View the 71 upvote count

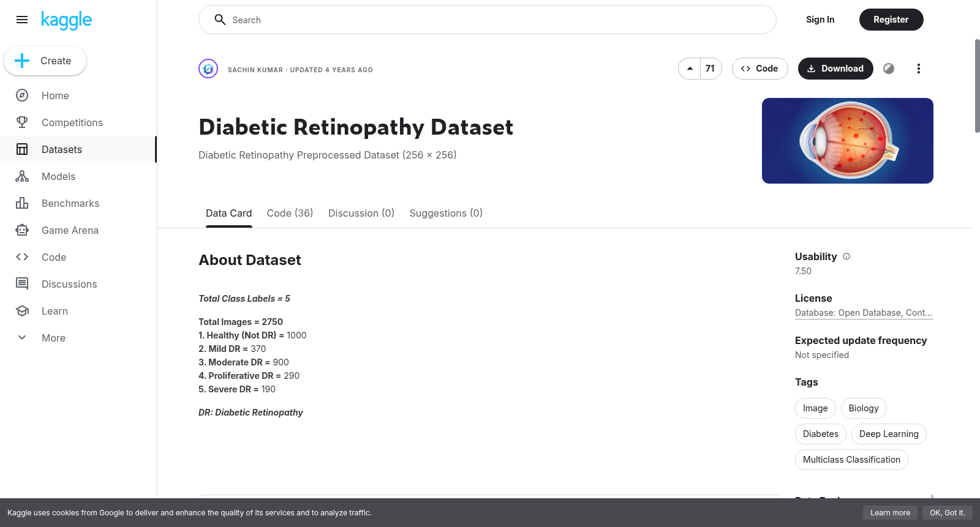(710, 69)
